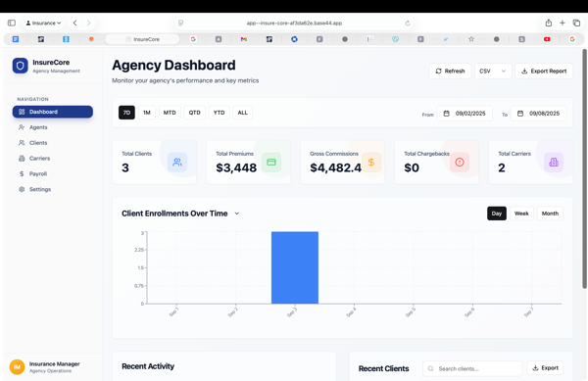This screenshot has height=381, width=588.
Task: Click the Gross Commissions value $4,482.4
Action: pos(335,167)
